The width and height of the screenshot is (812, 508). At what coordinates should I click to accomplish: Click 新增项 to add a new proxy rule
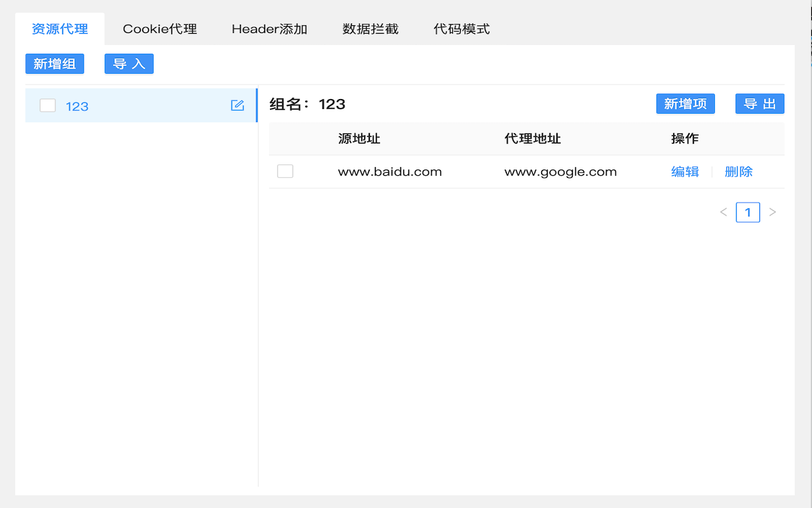coord(685,104)
